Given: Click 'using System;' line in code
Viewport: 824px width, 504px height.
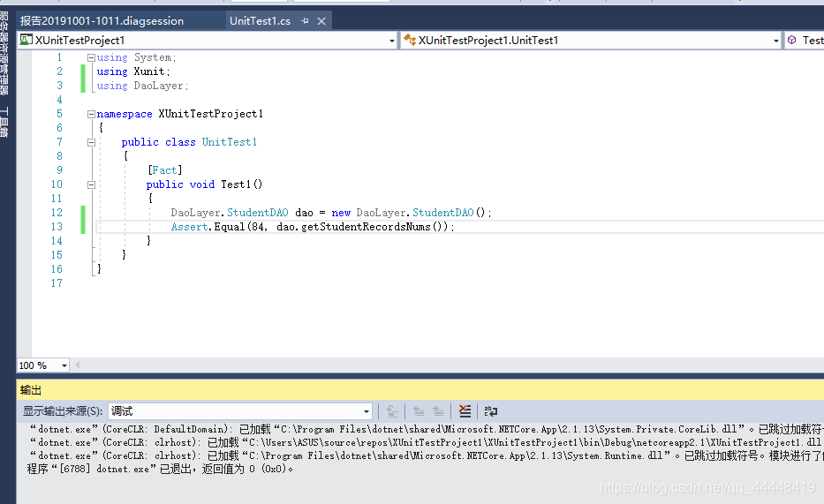Looking at the screenshot, I should tap(137, 57).
